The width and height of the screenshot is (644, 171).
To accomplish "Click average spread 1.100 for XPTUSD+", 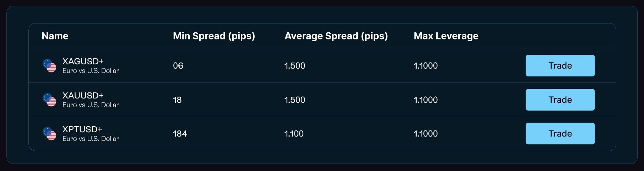I will coord(294,134).
